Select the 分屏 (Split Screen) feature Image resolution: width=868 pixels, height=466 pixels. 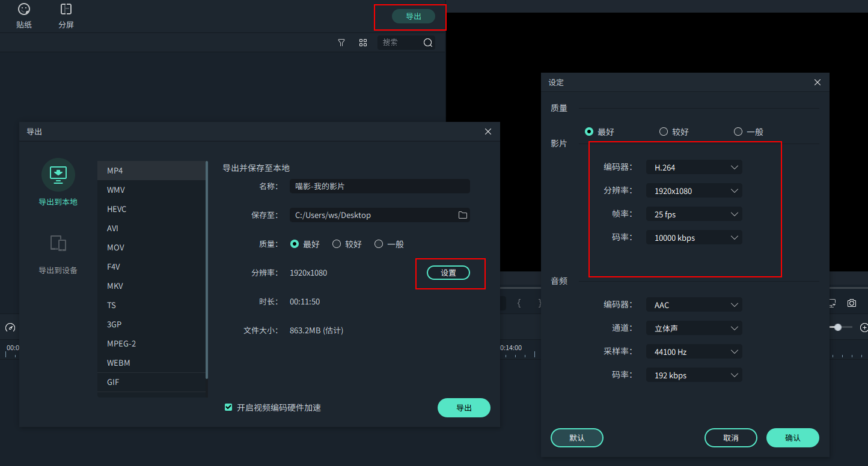[x=65, y=16]
